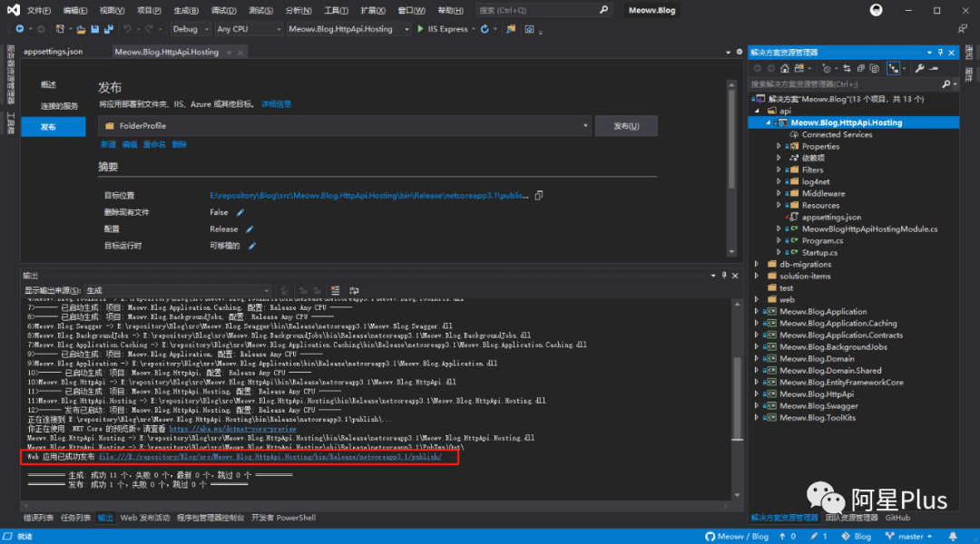Click the Save floppy disk icon
Screen dimensions: 980x544
point(95,29)
